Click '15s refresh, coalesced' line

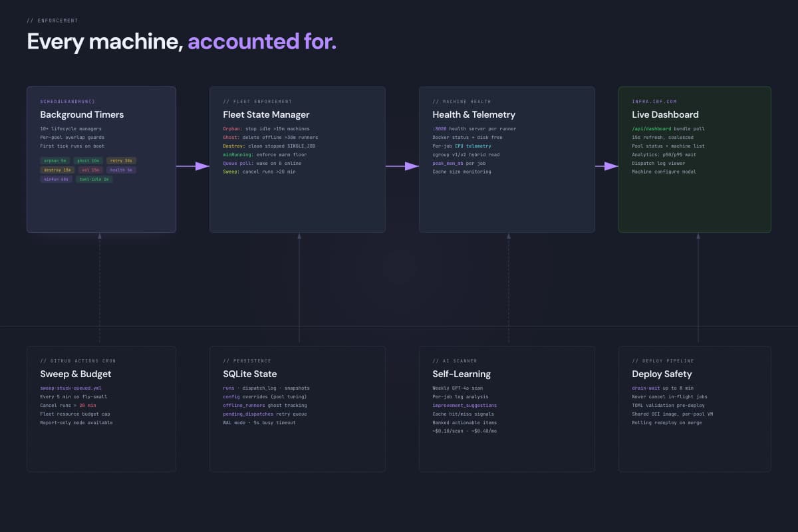(663, 137)
